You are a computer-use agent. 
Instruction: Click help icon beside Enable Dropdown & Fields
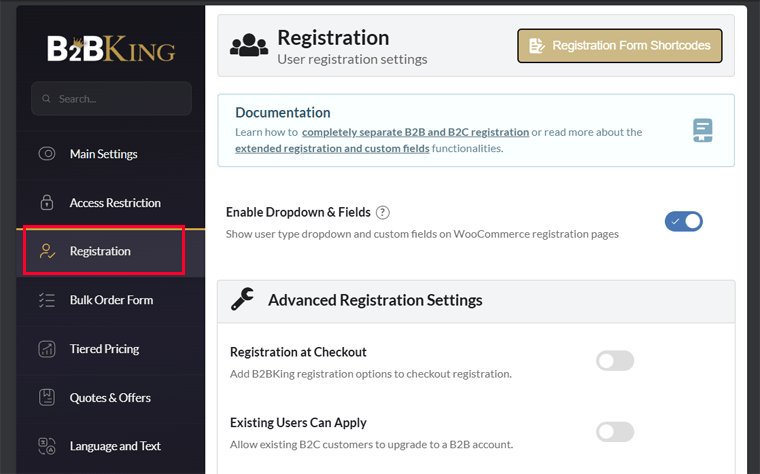coord(383,212)
